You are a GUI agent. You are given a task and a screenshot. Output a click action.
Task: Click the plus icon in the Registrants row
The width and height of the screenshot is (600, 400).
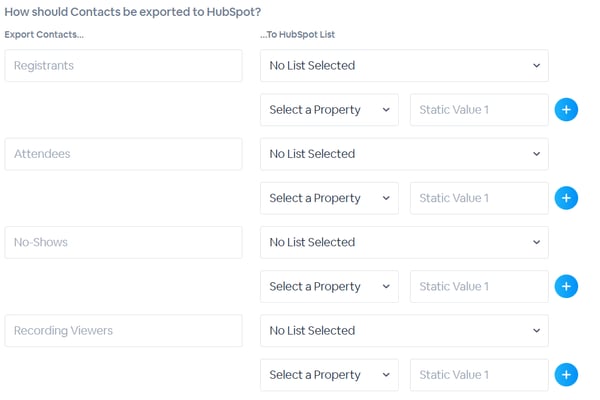pyautogui.click(x=566, y=110)
